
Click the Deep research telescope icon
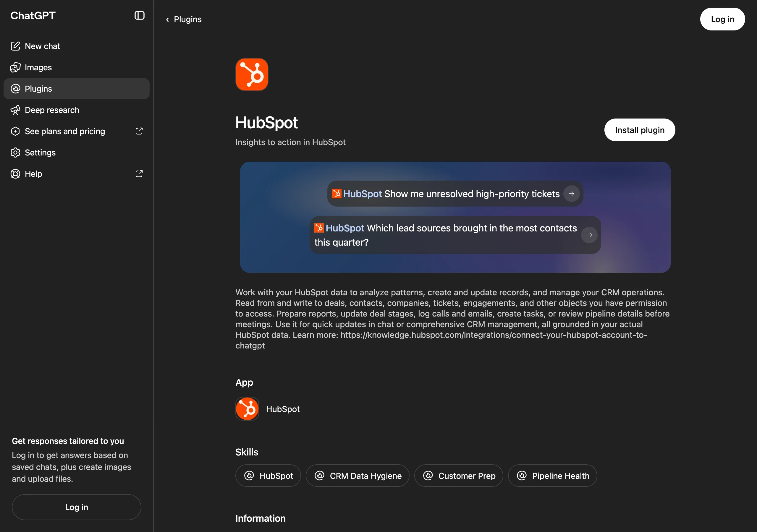tap(15, 110)
